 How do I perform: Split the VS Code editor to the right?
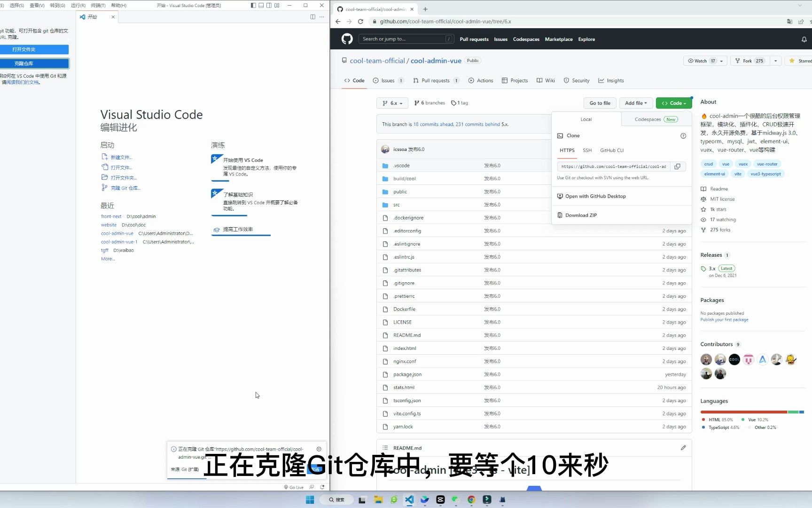click(x=312, y=16)
